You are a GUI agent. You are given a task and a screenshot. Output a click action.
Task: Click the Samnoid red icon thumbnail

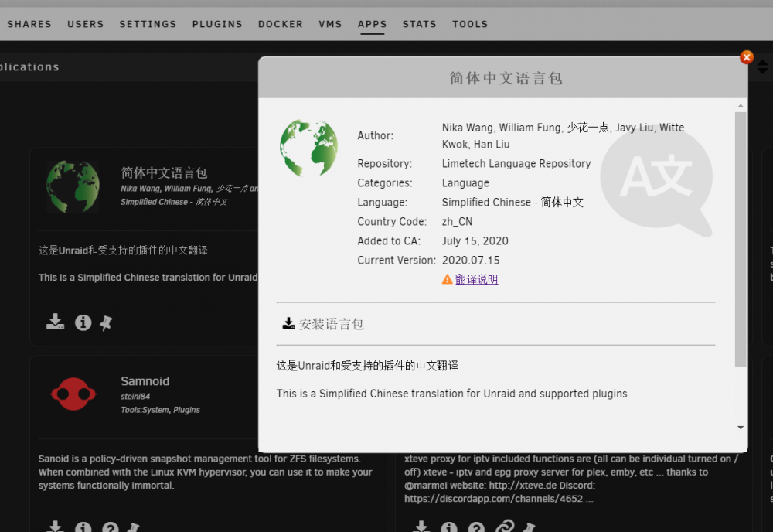[x=73, y=394]
